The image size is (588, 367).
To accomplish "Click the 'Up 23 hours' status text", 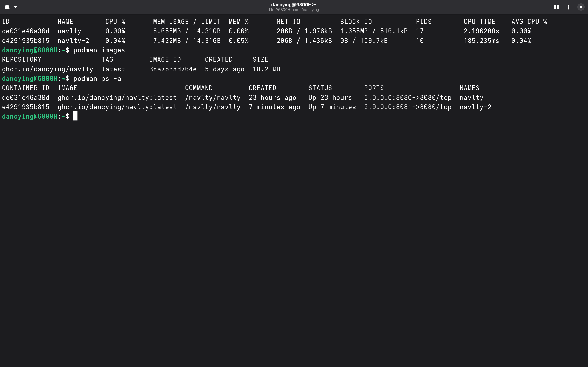I will 330,97.
